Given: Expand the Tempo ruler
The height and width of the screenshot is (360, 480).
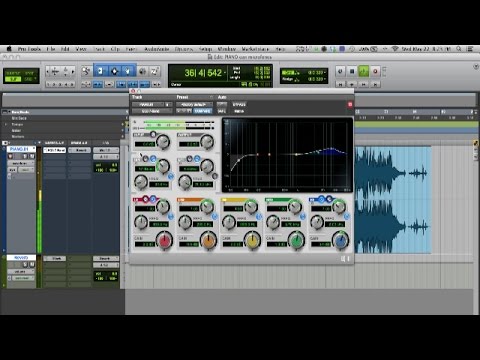Looking at the screenshot, I should tap(6, 124).
